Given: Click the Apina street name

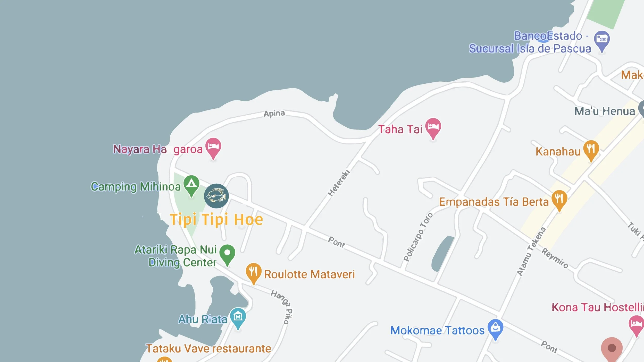Looking at the screenshot, I should 274,114.
